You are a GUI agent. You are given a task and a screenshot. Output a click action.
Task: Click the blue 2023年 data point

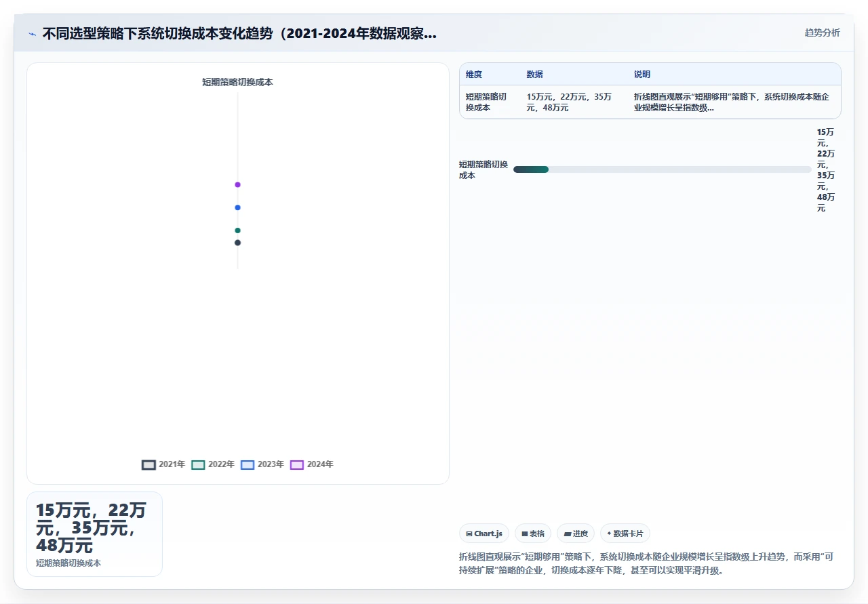(x=237, y=207)
